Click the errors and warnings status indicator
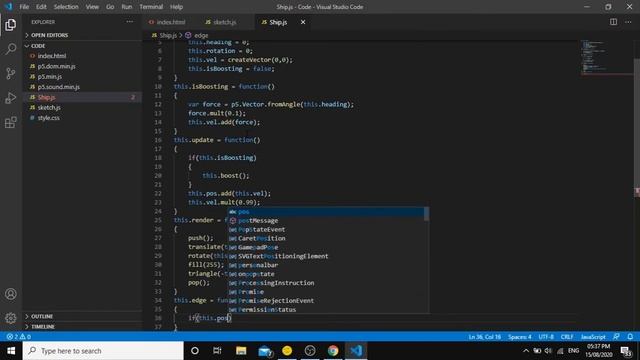640x360 pixels. click(x=19, y=337)
